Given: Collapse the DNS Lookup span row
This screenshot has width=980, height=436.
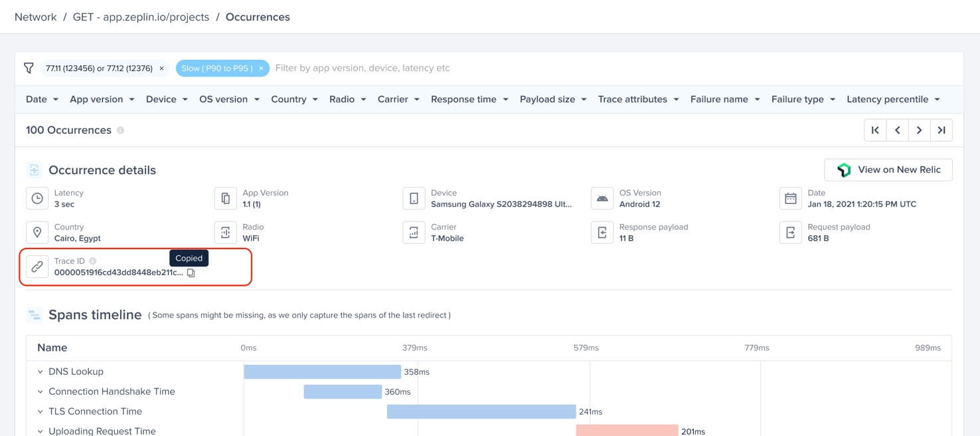Looking at the screenshot, I should pyautogui.click(x=41, y=372).
